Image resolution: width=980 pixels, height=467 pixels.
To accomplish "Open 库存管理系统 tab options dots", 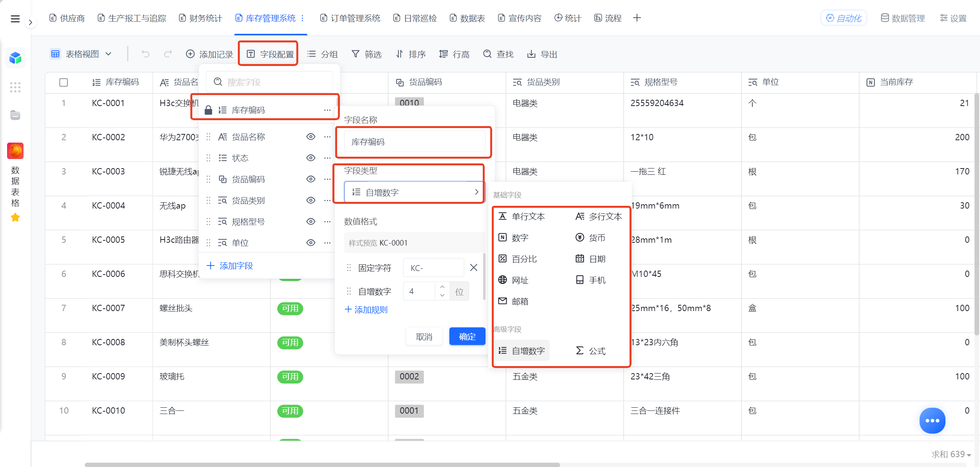I will [302, 18].
